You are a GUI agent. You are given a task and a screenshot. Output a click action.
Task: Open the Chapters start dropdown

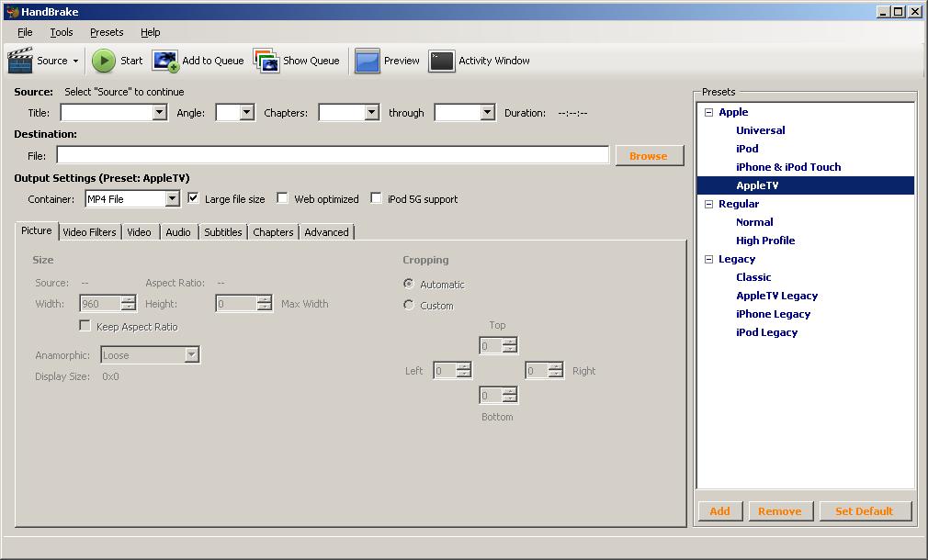[x=372, y=112]
